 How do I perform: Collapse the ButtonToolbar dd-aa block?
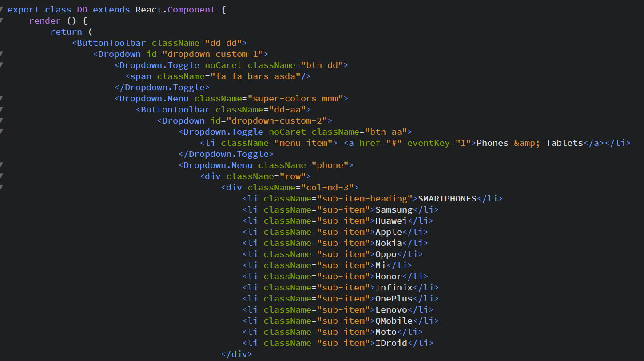3,109
